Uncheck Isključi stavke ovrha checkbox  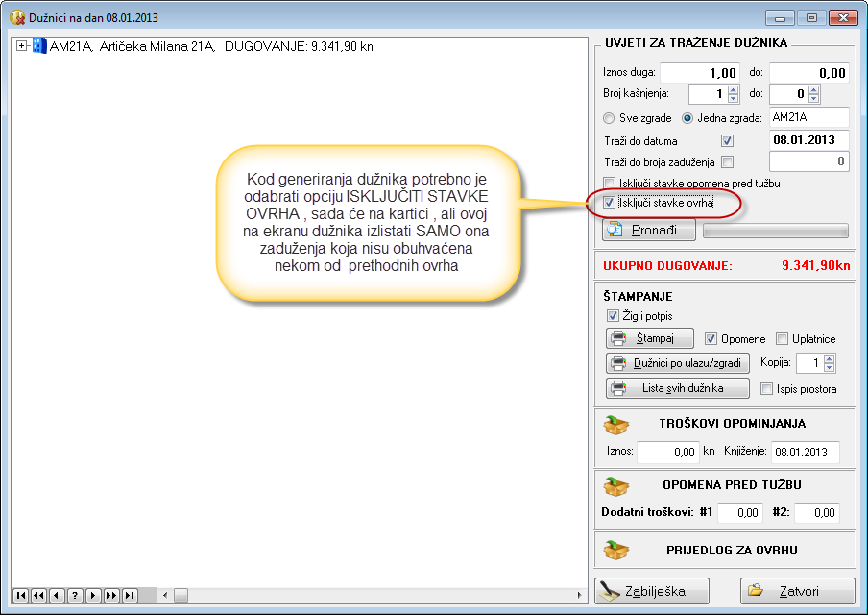pyautogui.click(x=609, y=203)
